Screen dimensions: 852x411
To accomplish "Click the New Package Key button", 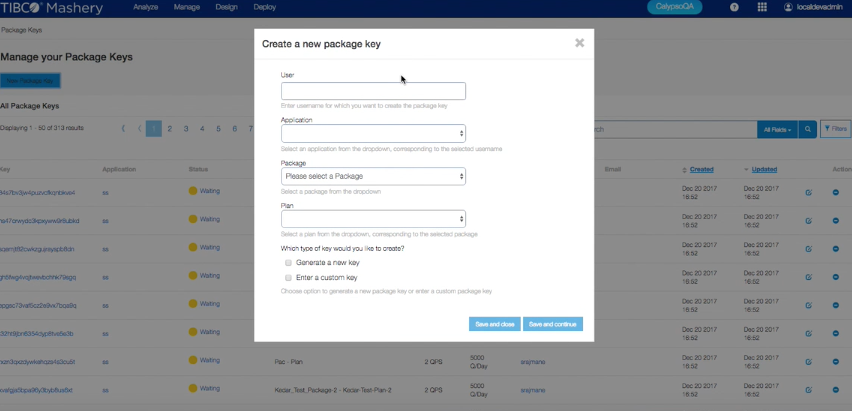I will (x=30, y=81).
